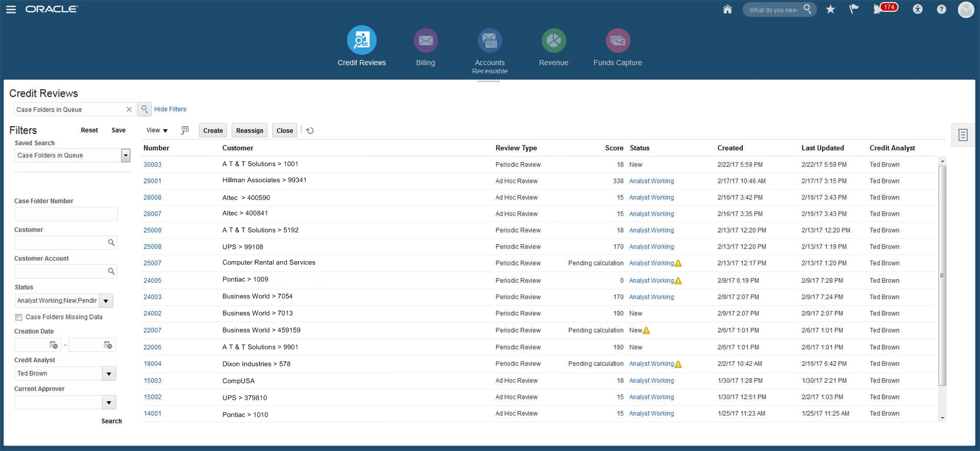This screenshot has height=451, width=980.
Task: Open the Credit Reviews work area icon
Action: tap(362, 40)
